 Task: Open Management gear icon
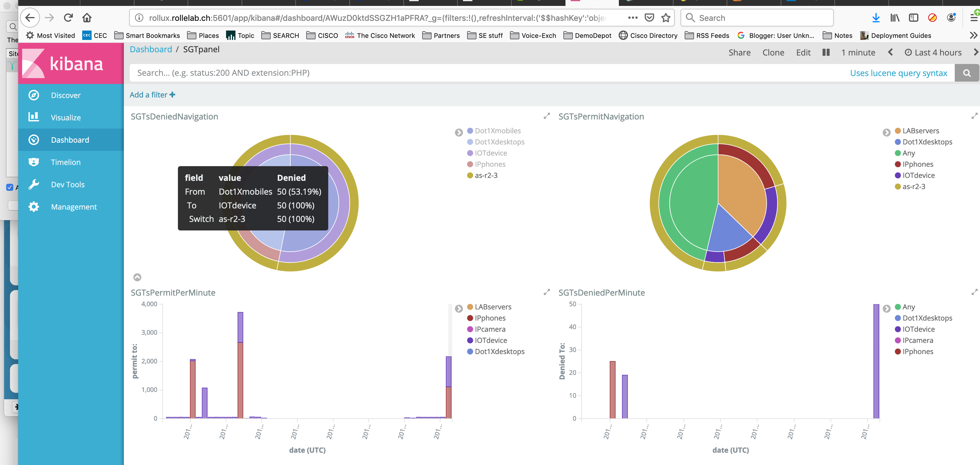(34, 207)
